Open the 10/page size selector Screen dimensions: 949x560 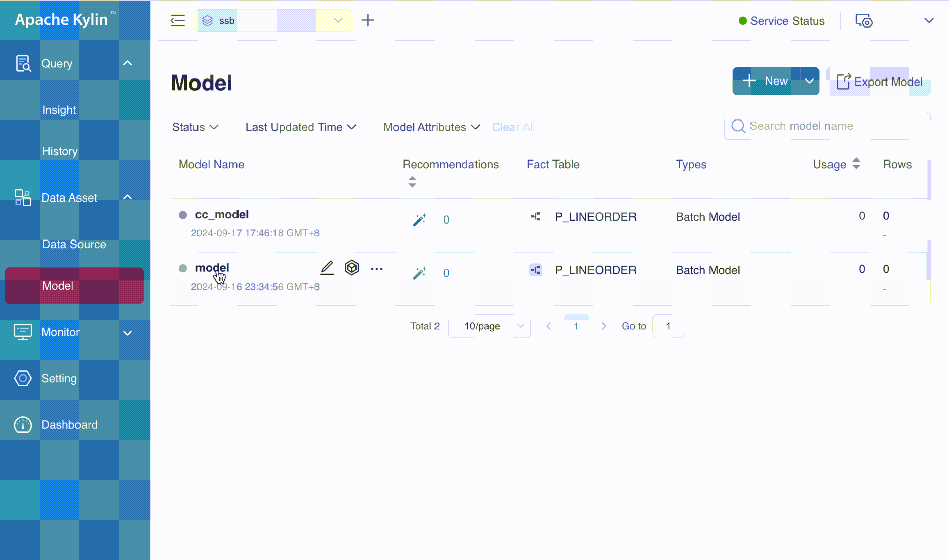click(489, 326)
